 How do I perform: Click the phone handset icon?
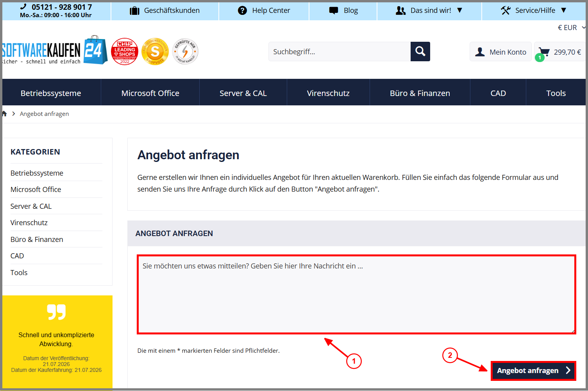pos(23,7)
